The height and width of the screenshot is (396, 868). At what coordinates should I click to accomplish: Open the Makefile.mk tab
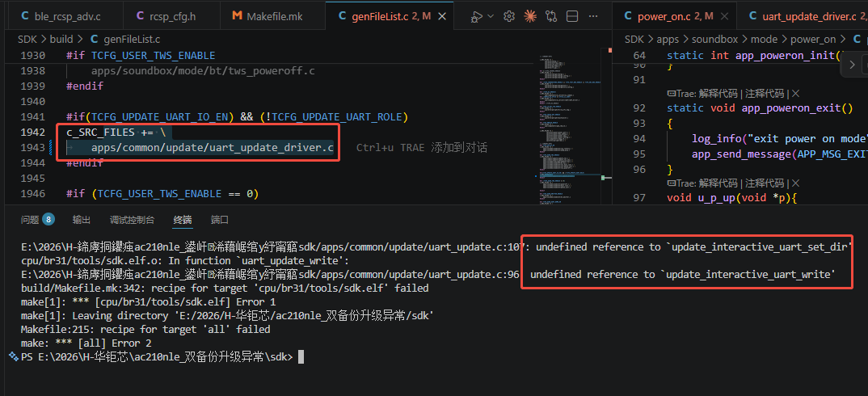click(272, 17)
